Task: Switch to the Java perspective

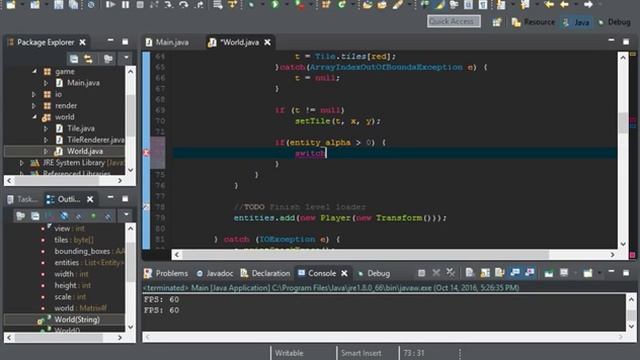Action: click(x=576, y=22)
